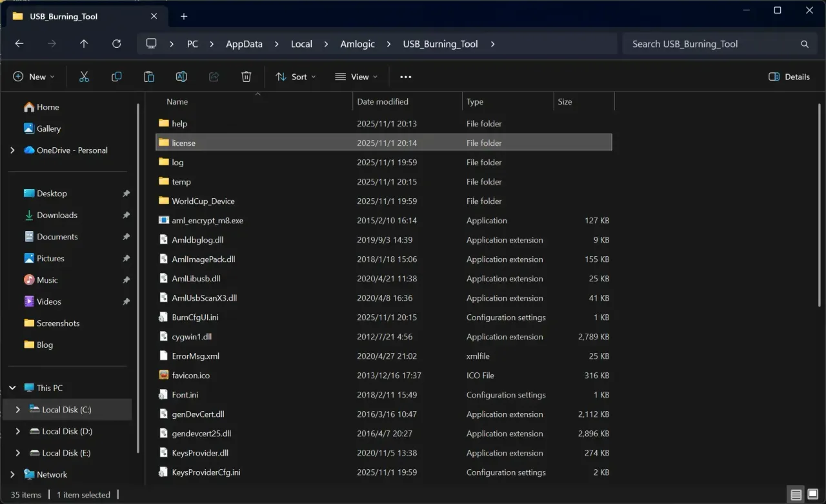Screen dimensions: 826x504
Task: Click Local in the breadcrumb path
Action: click(x=301, y=44)
